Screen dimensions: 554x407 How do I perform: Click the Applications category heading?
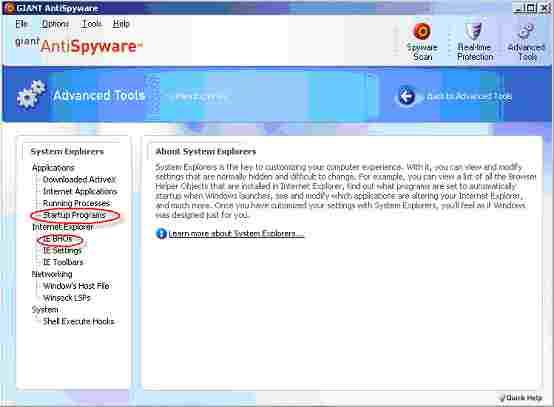coord(53,167)
